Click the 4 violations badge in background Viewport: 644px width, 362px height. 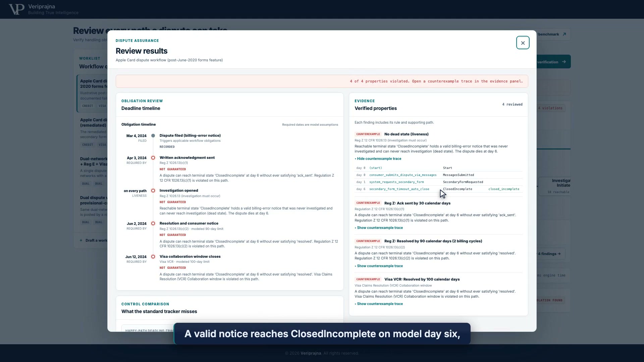(551, 108)
